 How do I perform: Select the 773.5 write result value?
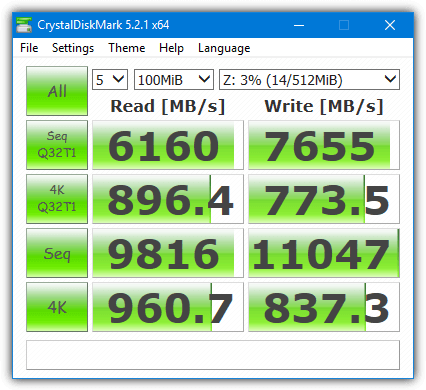[324, 199]
